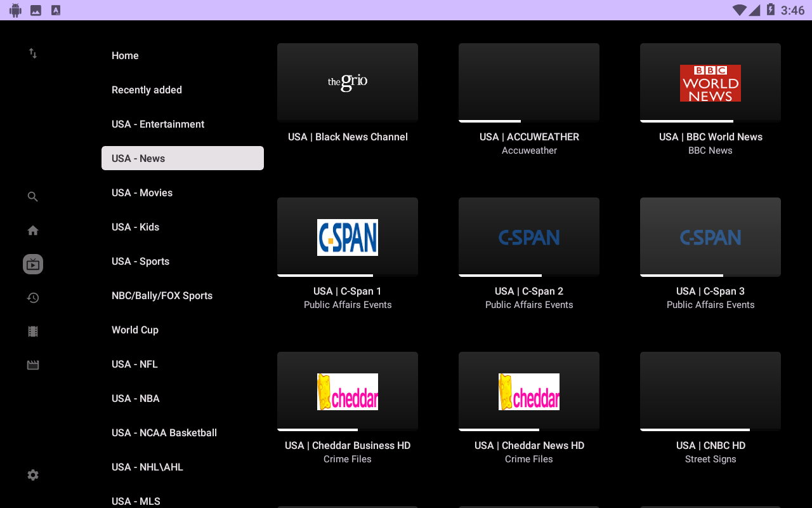Select the Cheddar Business HD channel
This screenshot has width=812, height=508.
click(348, 391)
